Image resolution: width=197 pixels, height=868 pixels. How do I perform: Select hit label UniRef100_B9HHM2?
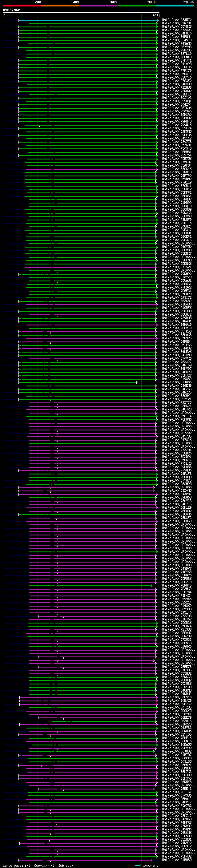pos(177,118)
